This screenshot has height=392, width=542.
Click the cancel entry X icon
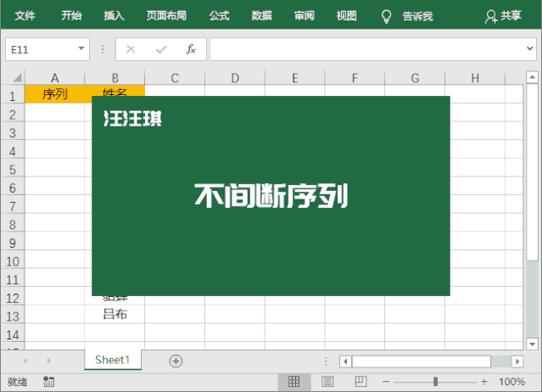click(131, 49)
